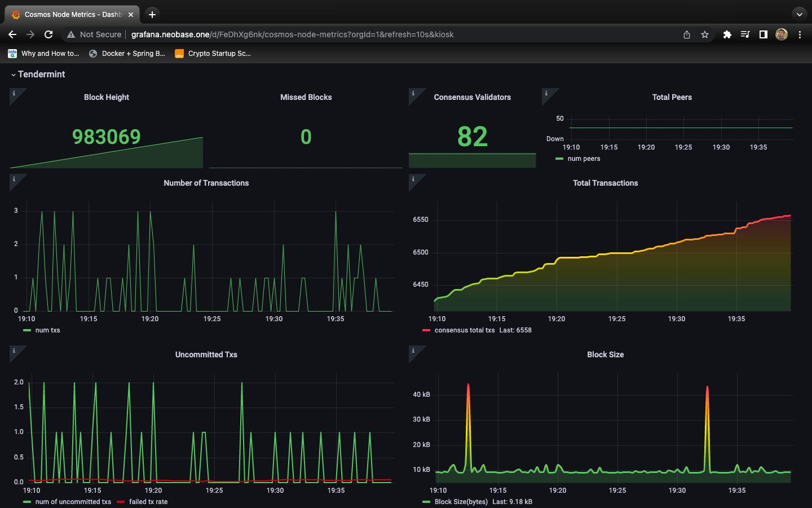The height and width of the screenshot is (508, 812).
Task: Bookmark this page with the star icon
Action: [x=705, y=34]
